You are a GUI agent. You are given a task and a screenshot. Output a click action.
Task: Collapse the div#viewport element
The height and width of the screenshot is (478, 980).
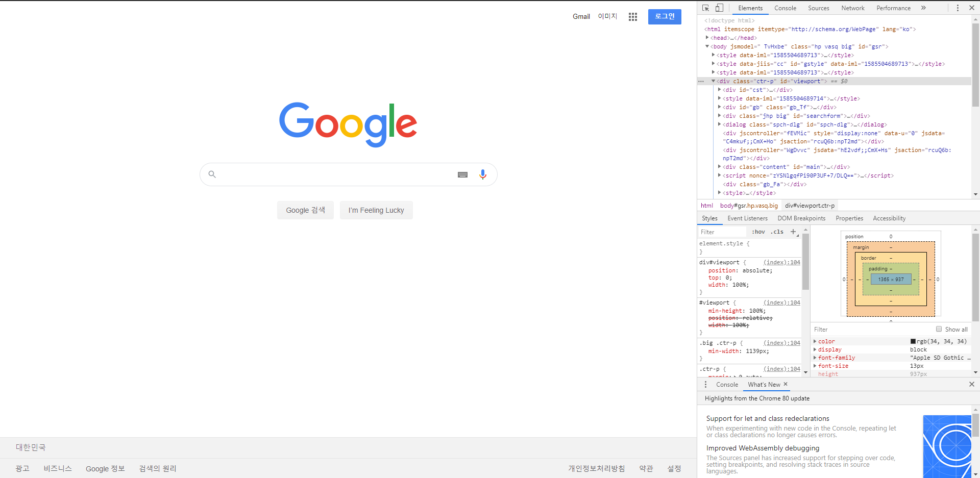713,81
